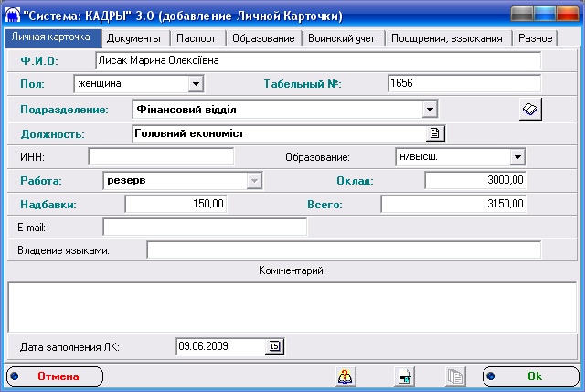Open Поощрения, взыскания tab
585x392 pixels.
point(447,38)
